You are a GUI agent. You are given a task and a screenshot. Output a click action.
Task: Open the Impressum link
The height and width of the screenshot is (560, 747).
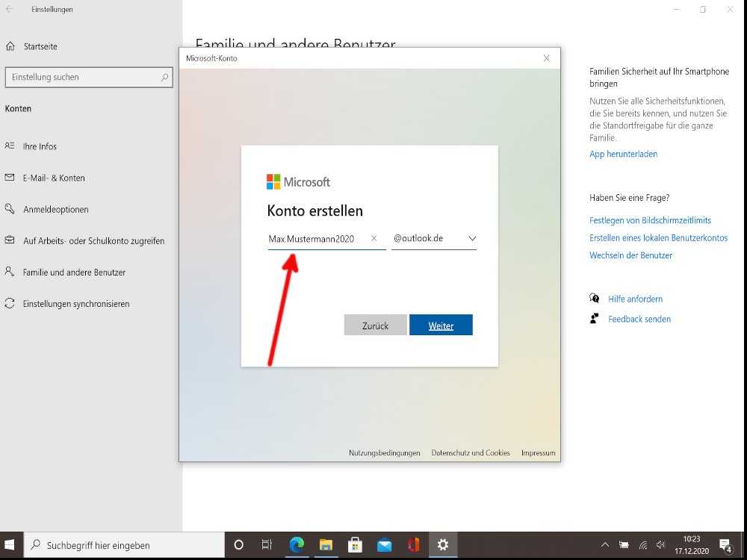click(538, 453)
